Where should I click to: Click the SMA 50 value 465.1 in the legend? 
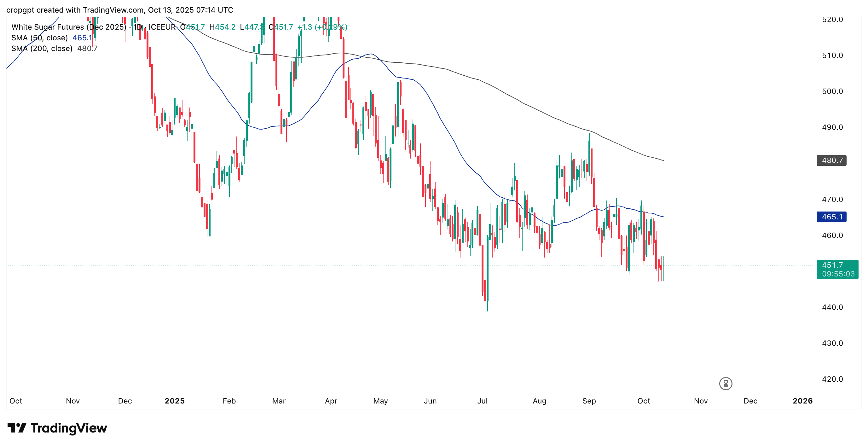[x=82, y=38]
